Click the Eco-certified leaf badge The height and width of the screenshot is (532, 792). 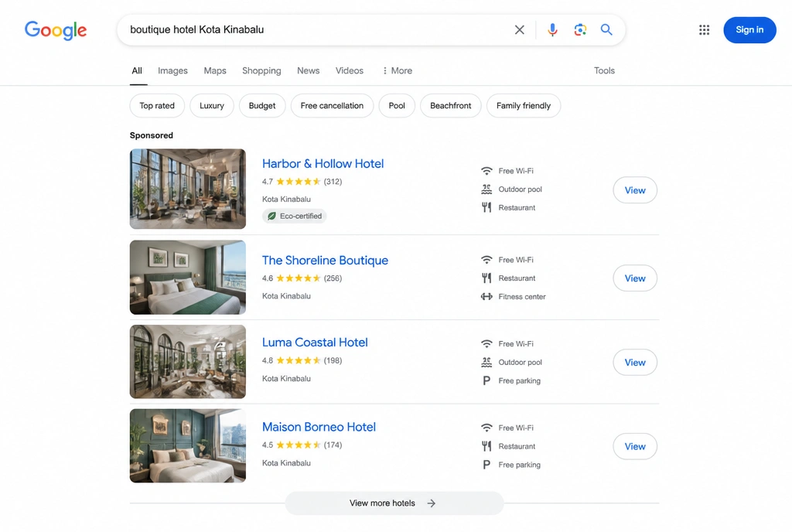coord(295,216)
